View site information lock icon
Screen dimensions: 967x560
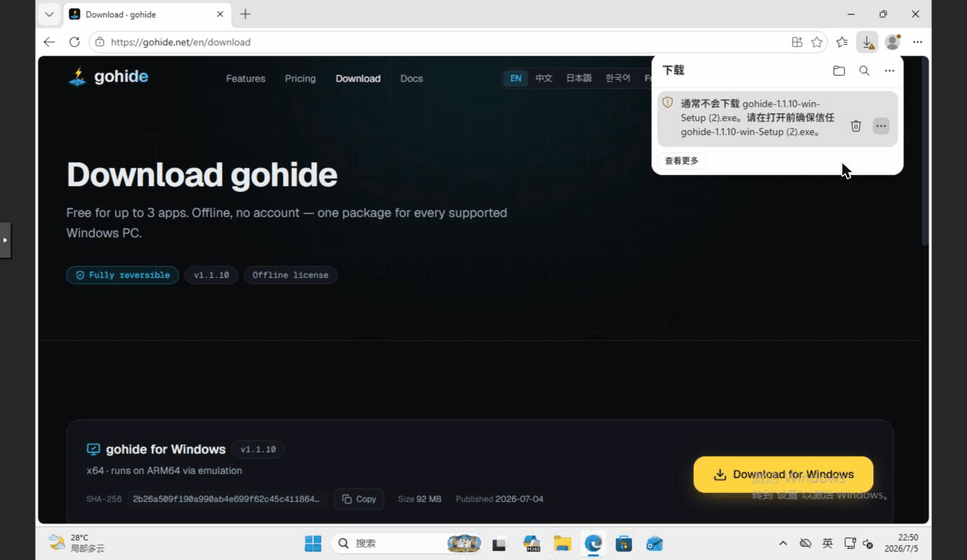pos(100,42)
